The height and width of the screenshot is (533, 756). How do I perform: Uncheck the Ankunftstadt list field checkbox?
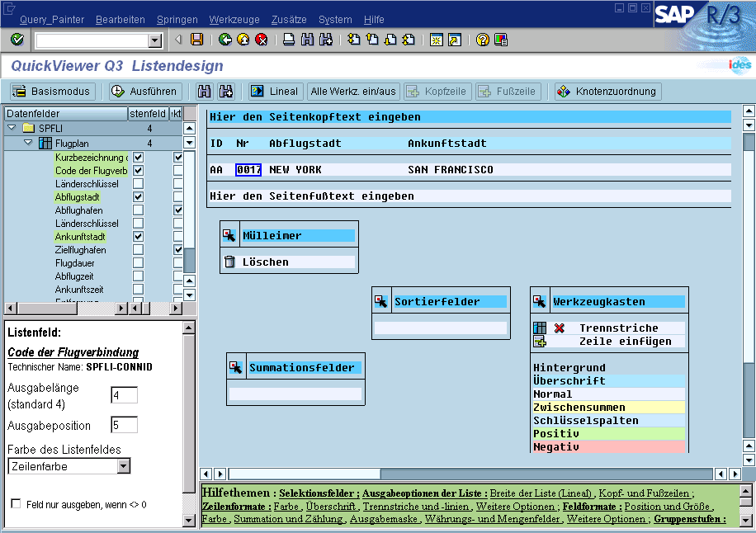tap(139, 237)
